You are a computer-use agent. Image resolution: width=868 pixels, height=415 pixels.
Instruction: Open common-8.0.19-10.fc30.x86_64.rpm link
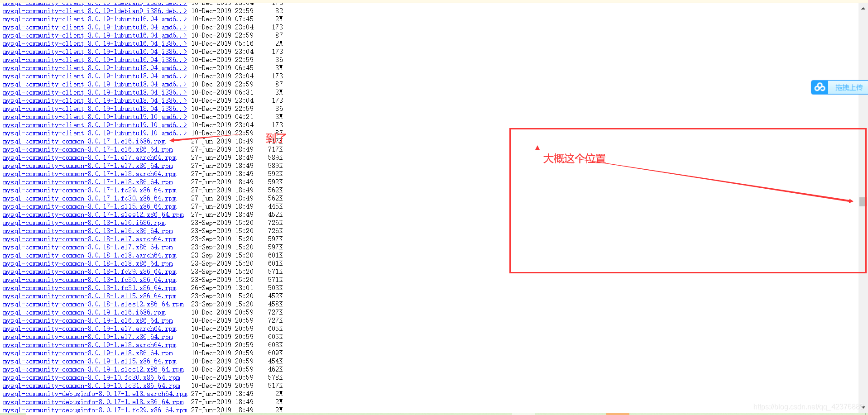[91, 377]
